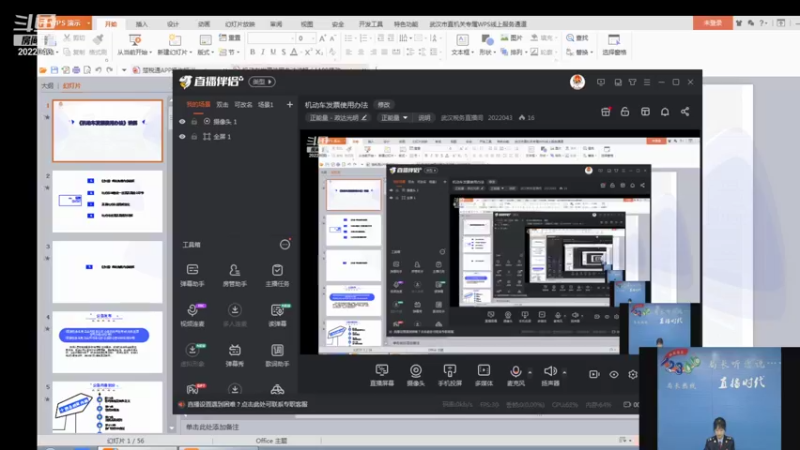The height and width of the screenshot is (450, 800).
Task: Select the 场景1 scene tab
Action: click(x=265, y=105)
